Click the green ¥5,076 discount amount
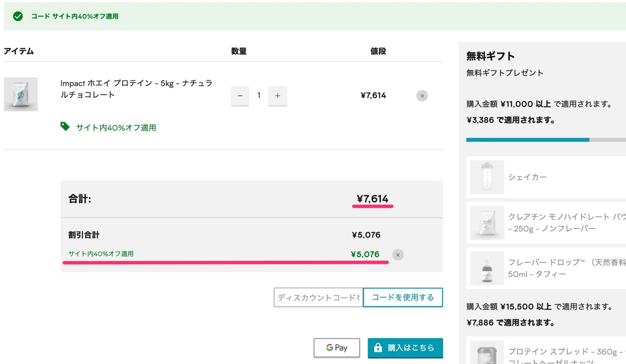 (365, 254)
